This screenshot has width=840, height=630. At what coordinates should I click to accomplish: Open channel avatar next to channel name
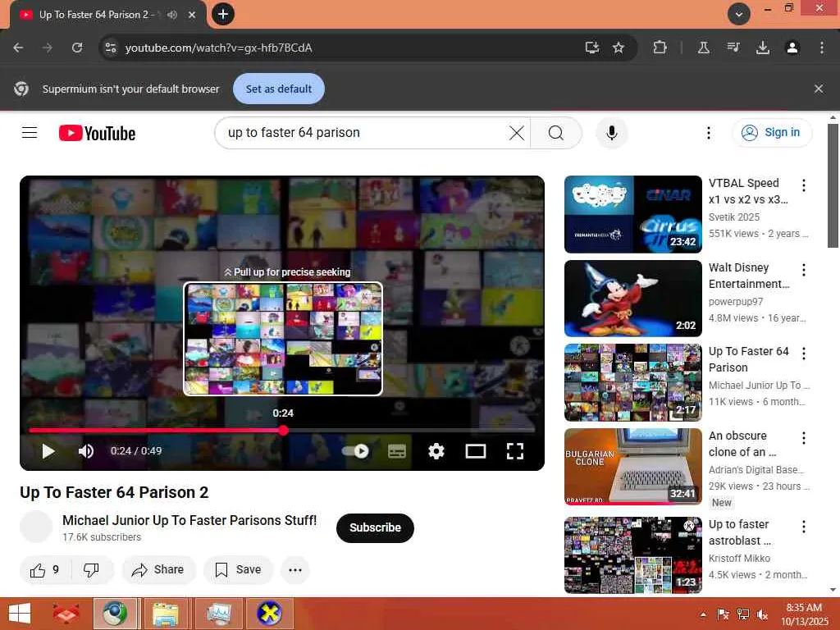point(36,527)
